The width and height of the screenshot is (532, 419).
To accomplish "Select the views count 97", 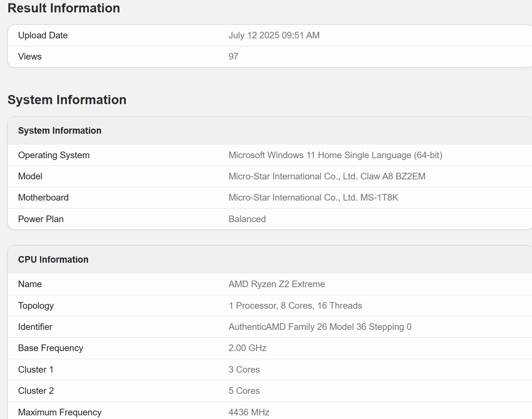I will pos(233,57).
